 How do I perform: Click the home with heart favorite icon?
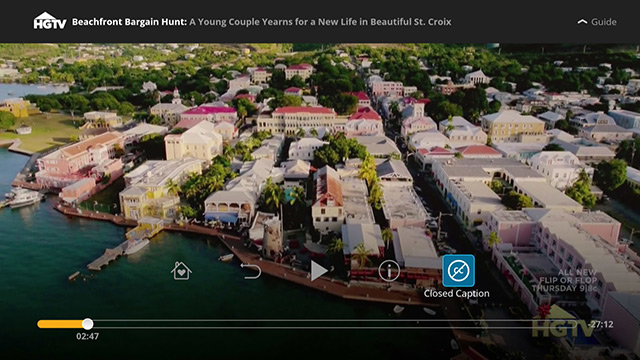pos(181,271)
